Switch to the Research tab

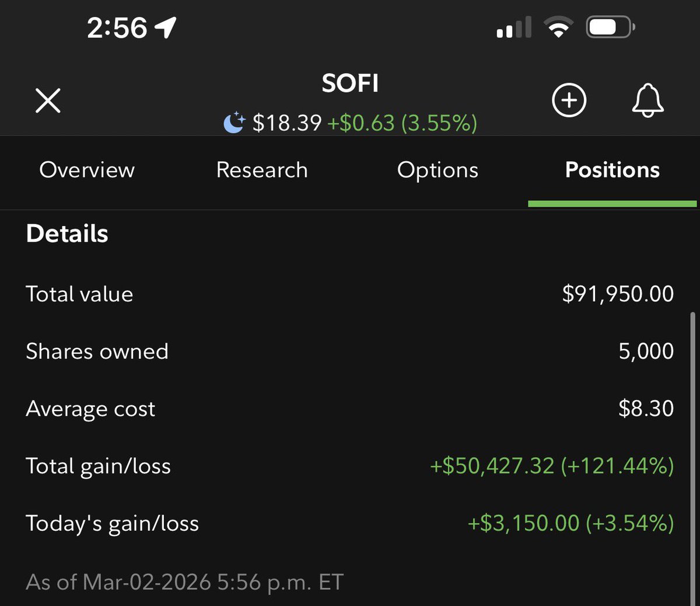click(262, 170)
